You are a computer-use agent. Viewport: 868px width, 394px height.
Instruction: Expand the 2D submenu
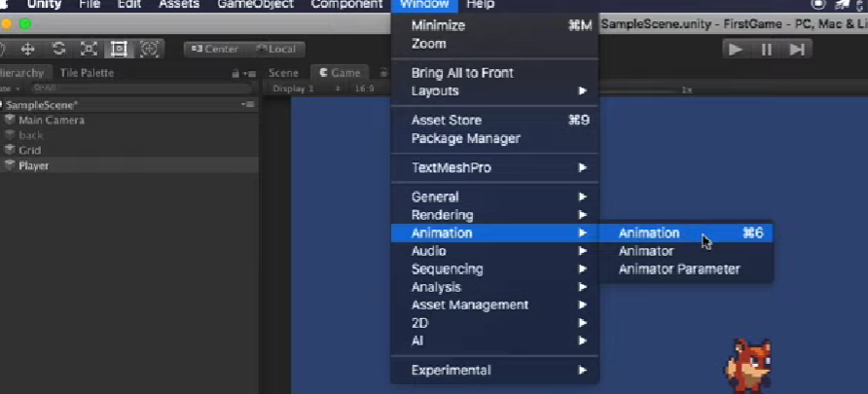[x=494, y=323]
